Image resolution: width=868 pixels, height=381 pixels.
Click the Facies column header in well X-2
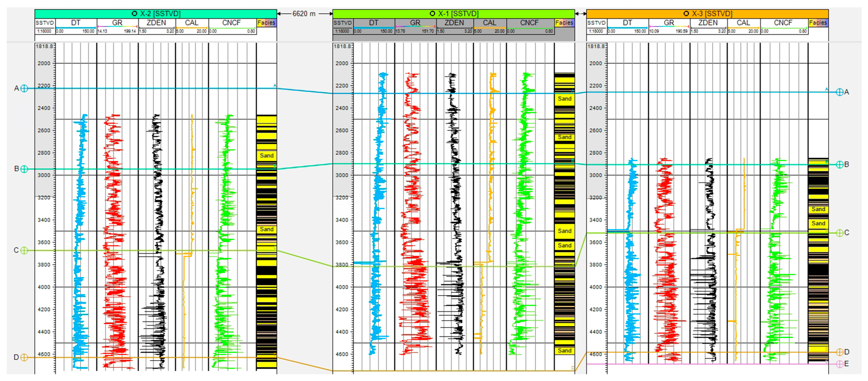tap(266, 23)
